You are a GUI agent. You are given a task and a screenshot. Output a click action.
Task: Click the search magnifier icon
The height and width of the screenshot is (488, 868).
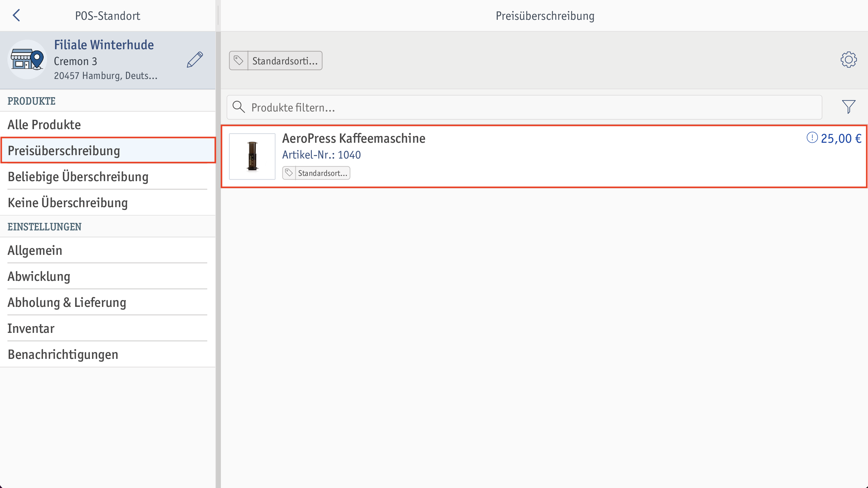pyautogui.click(x=238, y=107)
